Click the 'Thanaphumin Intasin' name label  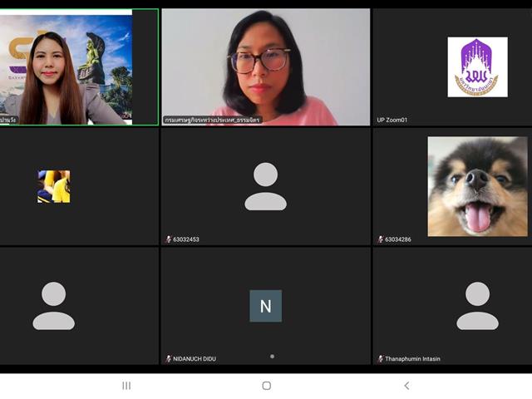point(412,359)
